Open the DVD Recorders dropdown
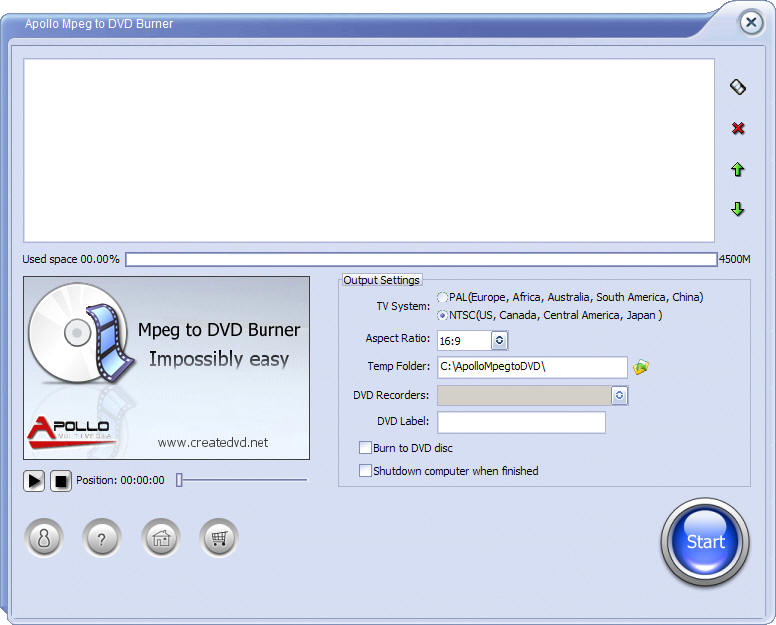The width and height of the screenshot is (776, 625). pyautogui.click(x=619, y=395)
